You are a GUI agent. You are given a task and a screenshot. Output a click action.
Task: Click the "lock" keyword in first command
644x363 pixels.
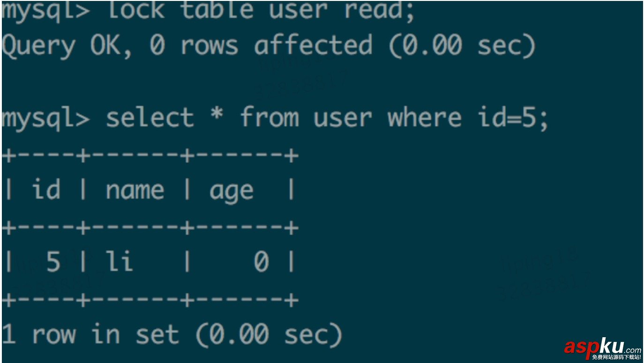(x=136, y=10)
